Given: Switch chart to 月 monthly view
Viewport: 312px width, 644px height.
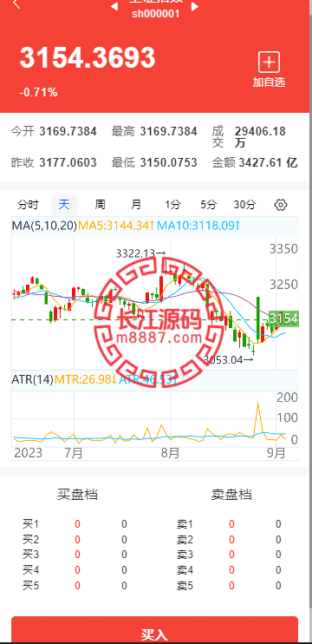Looking at the screenshot, I should click(136, 205).
